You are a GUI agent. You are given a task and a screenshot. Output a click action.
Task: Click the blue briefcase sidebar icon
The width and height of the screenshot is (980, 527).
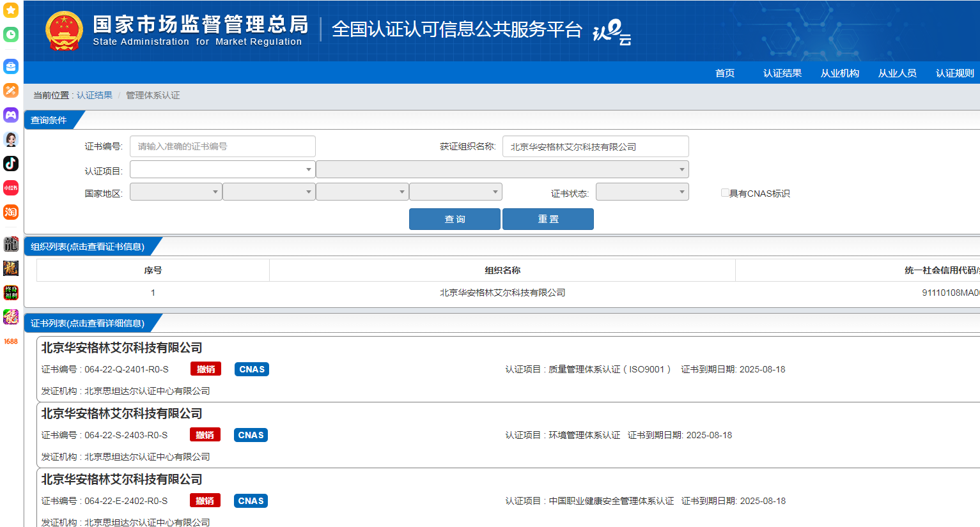click(11, 66)
